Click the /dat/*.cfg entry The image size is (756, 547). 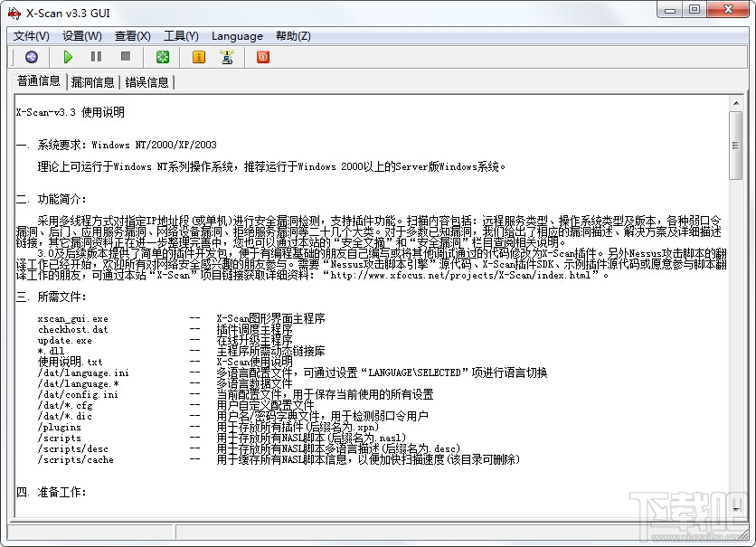(65, 406)
